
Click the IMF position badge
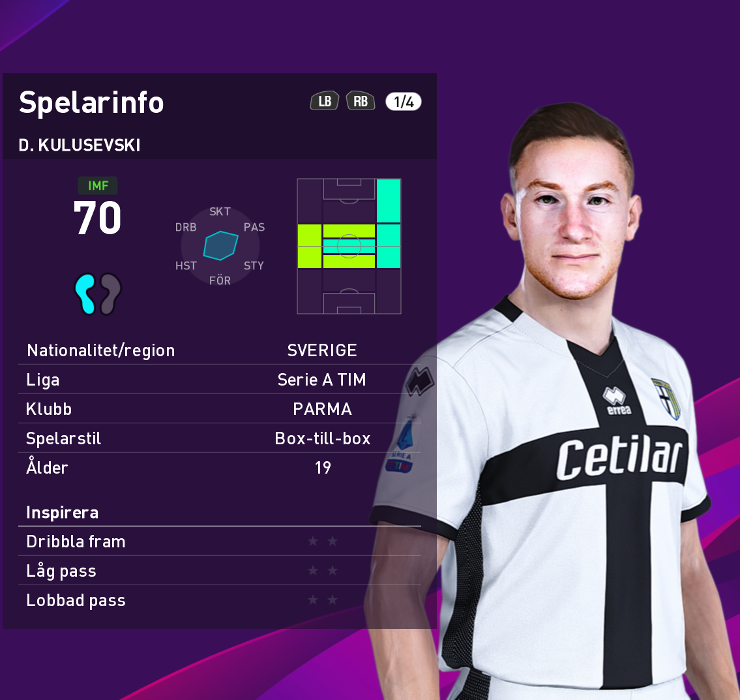tap(98, 186)
